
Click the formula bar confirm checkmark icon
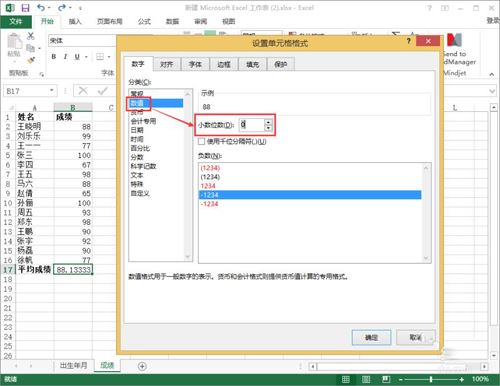103,91
